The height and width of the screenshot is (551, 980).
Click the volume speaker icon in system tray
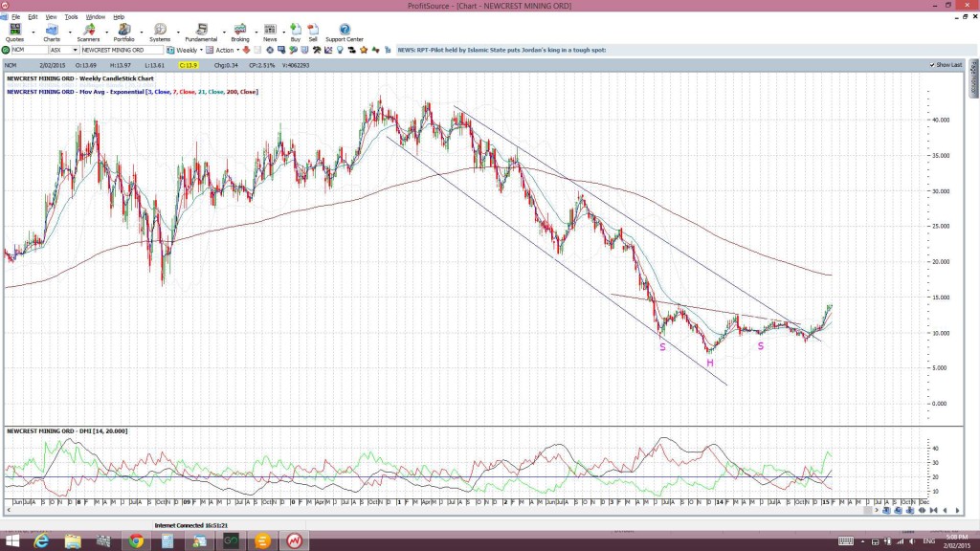coord(912,541)
